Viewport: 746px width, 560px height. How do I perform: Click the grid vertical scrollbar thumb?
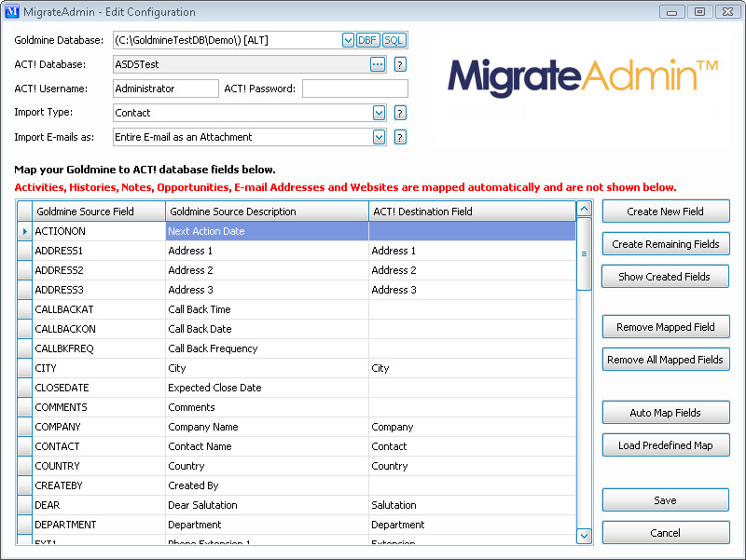(x=584, y=253)
